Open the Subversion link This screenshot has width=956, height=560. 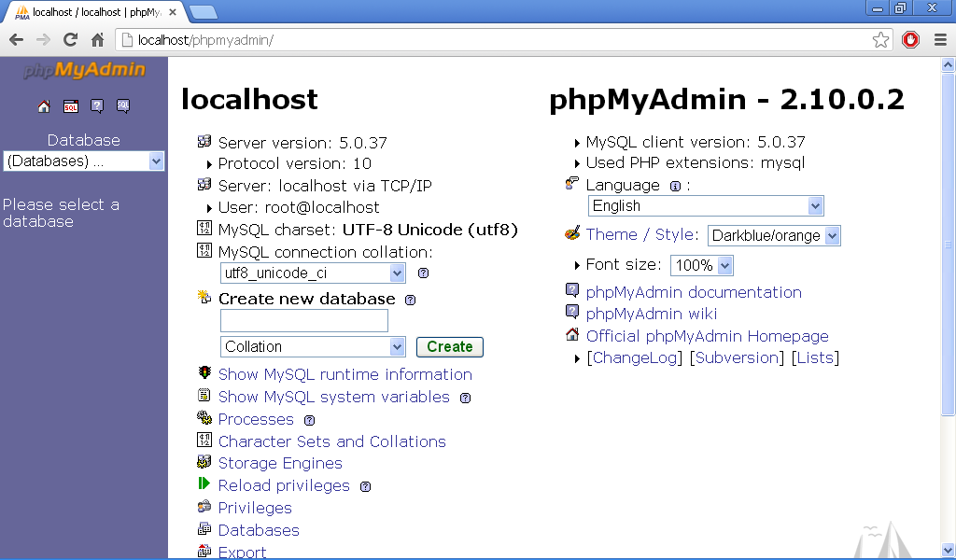pos(738,357)
